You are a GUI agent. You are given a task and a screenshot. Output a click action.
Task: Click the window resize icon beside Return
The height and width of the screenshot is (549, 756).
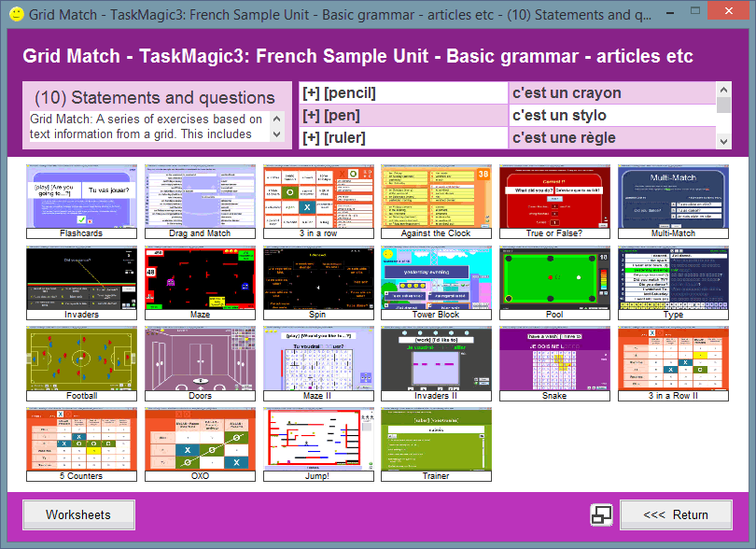point(601,515)
